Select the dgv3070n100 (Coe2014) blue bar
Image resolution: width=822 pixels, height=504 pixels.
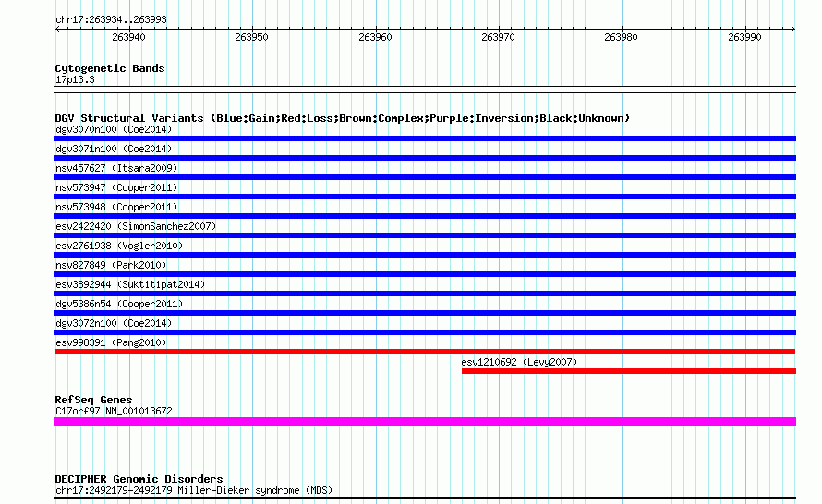[425, 138]
